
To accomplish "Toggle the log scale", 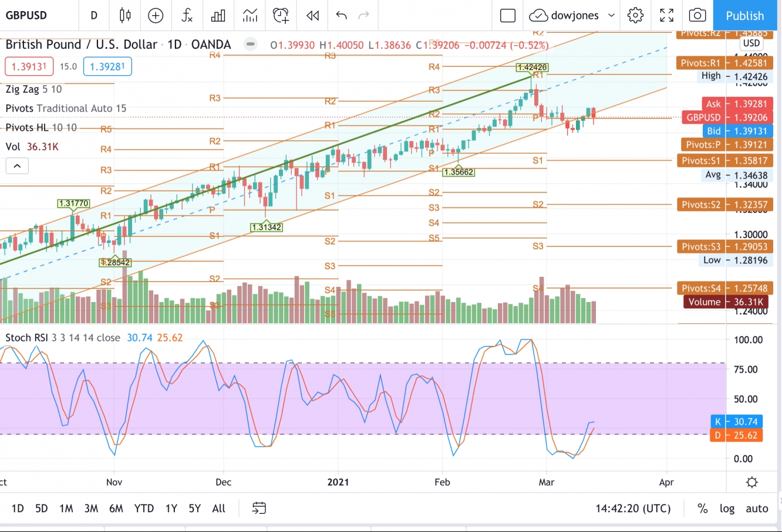I will (x=727, y=509).
